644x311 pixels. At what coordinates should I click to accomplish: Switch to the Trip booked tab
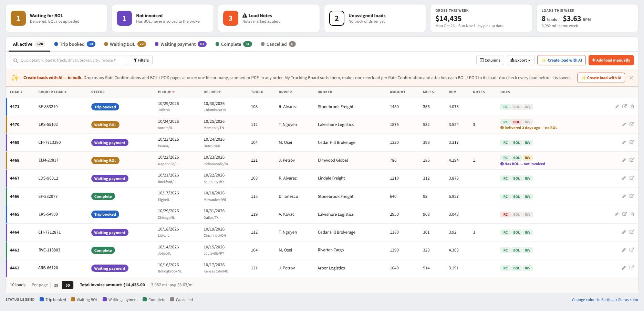tap(75, 44)
